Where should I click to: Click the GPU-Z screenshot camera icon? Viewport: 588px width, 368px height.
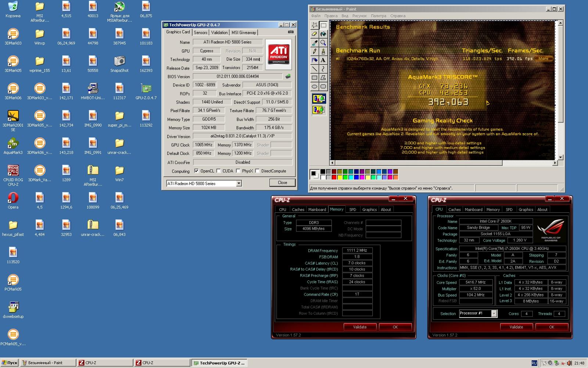click(x=291, y=32)
